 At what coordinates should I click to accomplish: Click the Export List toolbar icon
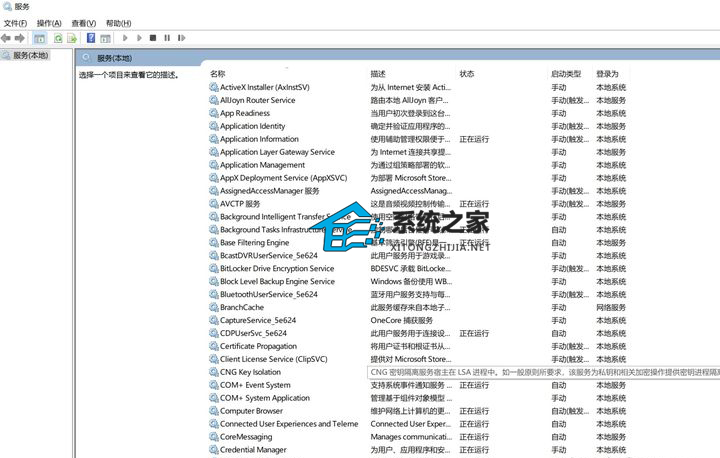72,38
